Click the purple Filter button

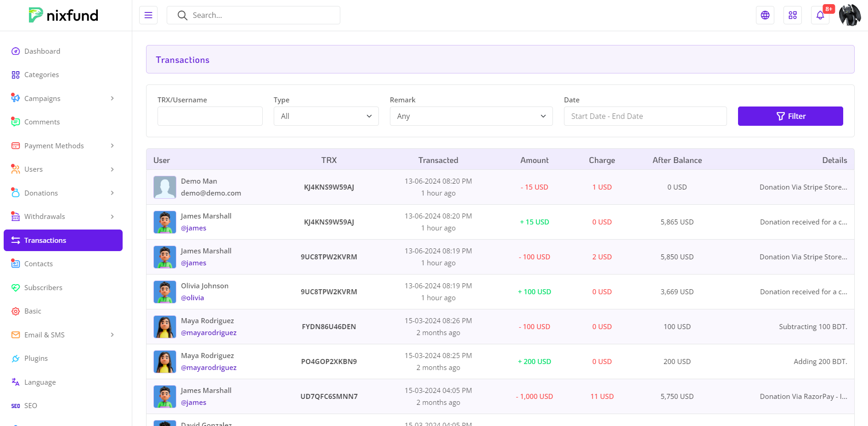[790, 116]
